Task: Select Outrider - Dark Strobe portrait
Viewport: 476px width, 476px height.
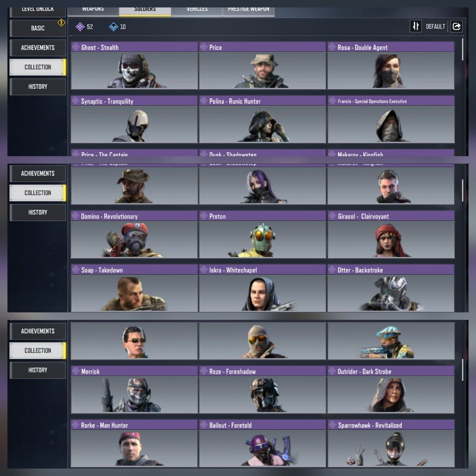Action: coord(391,395)
